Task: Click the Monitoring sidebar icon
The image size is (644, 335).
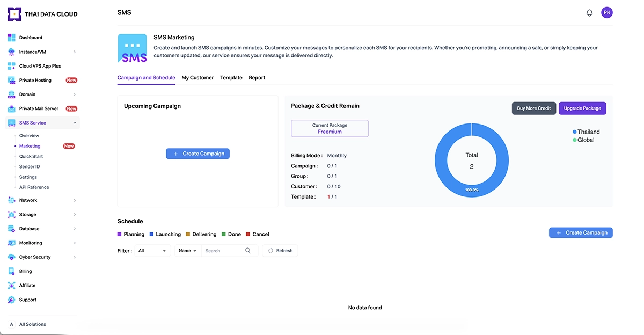Action: tap(11, 243)
